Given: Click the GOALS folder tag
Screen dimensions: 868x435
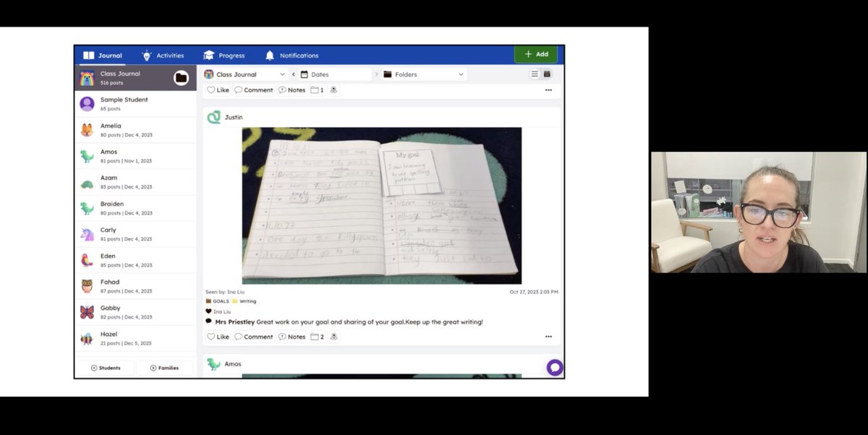Looking at the screenshot, I should pos(218,301).
